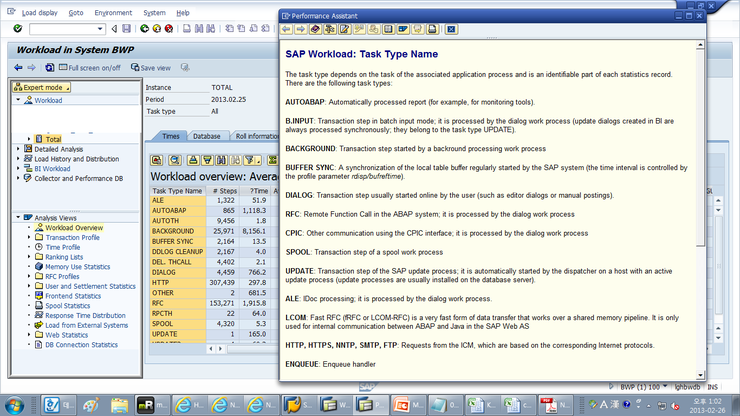Print the Performance Assistant help text
The height and width of the screenshot is (416, 740).
(x=432, y=29)
